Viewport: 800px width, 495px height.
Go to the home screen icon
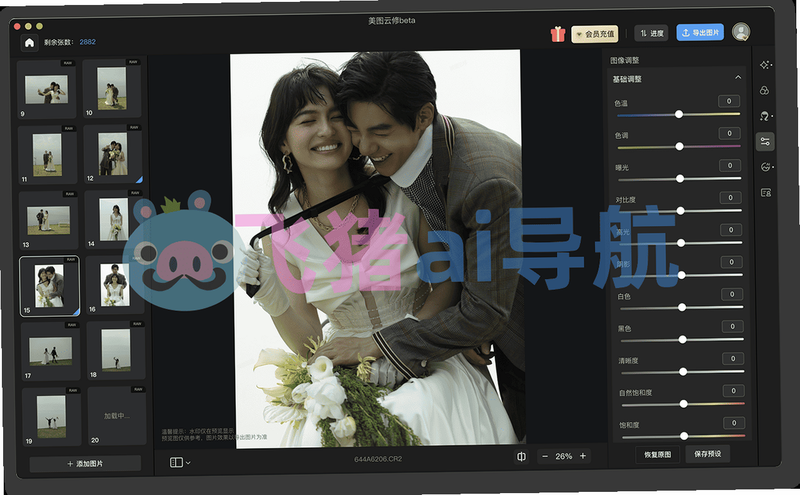30,43
